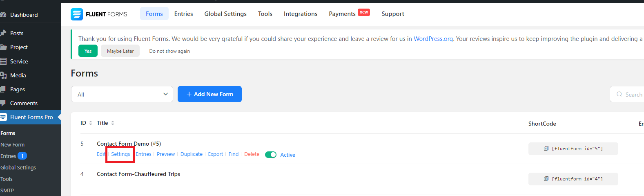The image size is (644, 196).
Task: Click the new badge beside Payments
Action: click(x=364, y=12)
